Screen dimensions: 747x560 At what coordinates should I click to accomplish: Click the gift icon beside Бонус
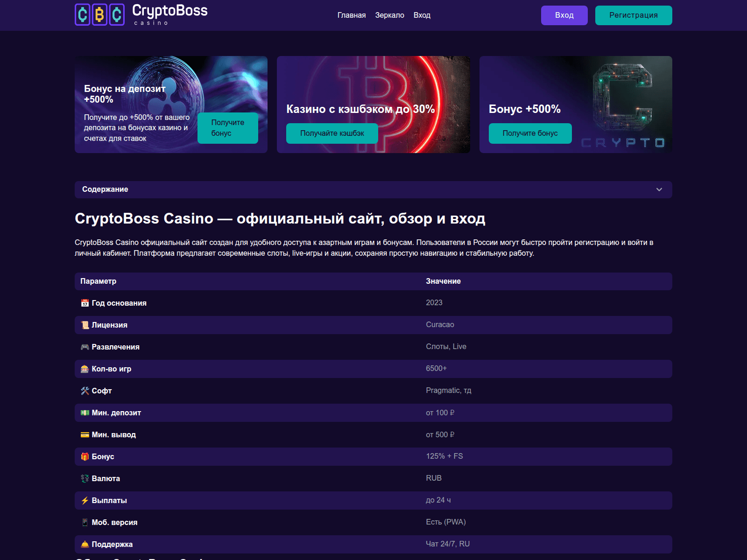click(85, 456)
